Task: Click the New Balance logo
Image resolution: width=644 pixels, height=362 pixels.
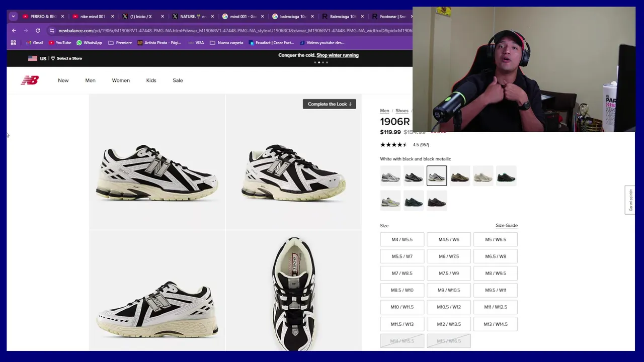Action: pyautogui.click(x=30, y=80)
